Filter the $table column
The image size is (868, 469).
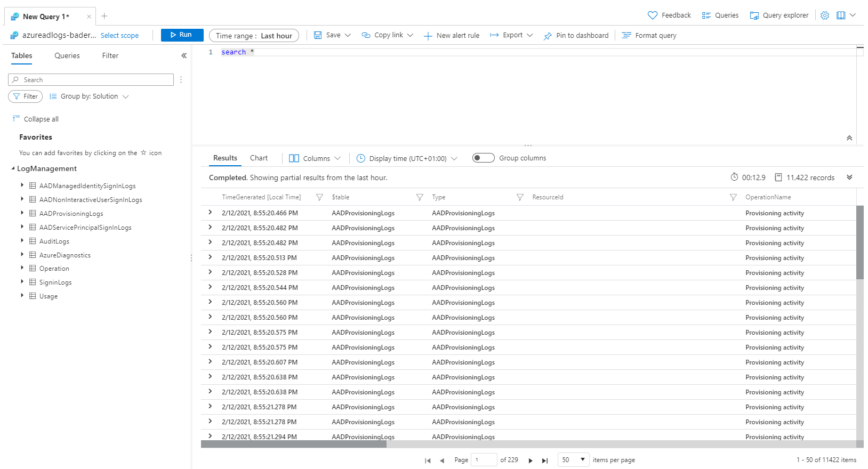420,197
